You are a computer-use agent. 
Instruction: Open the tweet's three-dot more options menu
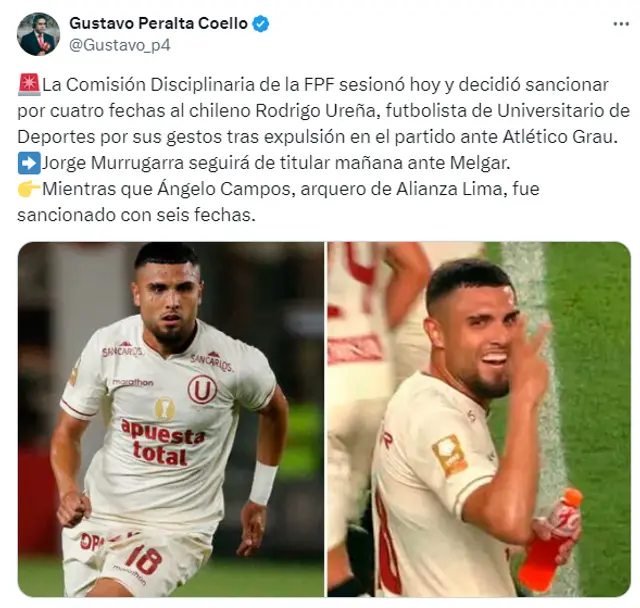[x=621, y=24]
